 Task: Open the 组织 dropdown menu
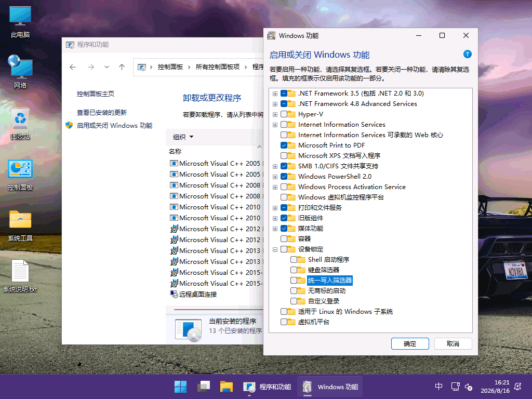pos(183,137)
